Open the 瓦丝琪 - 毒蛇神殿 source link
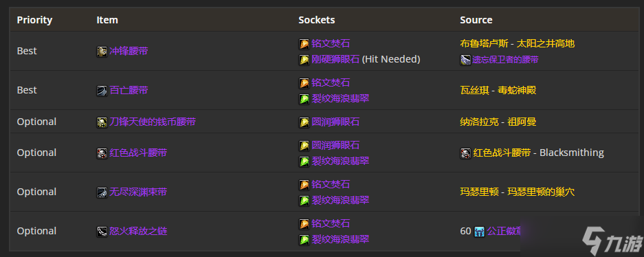This screenshot has width=644, height=257. click(498, 90)
